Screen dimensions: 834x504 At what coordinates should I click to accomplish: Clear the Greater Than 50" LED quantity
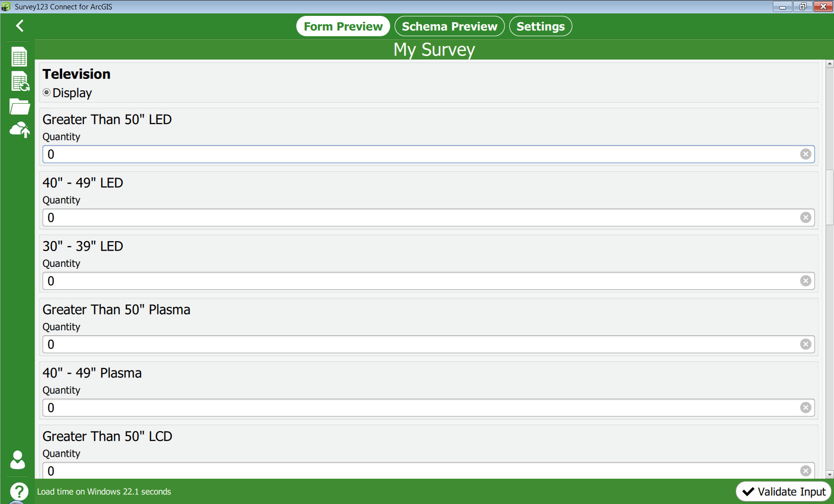pos(806,154)
